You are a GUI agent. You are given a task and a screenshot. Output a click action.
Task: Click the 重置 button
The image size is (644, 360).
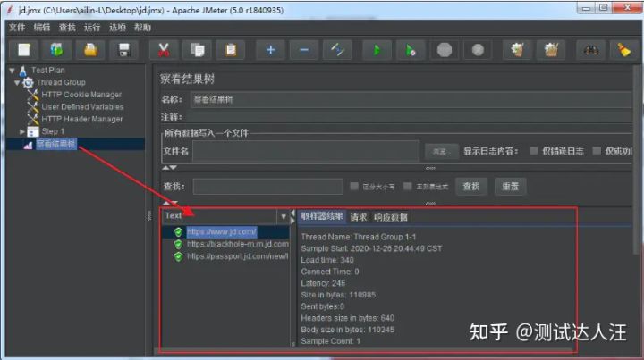point(510,187)
